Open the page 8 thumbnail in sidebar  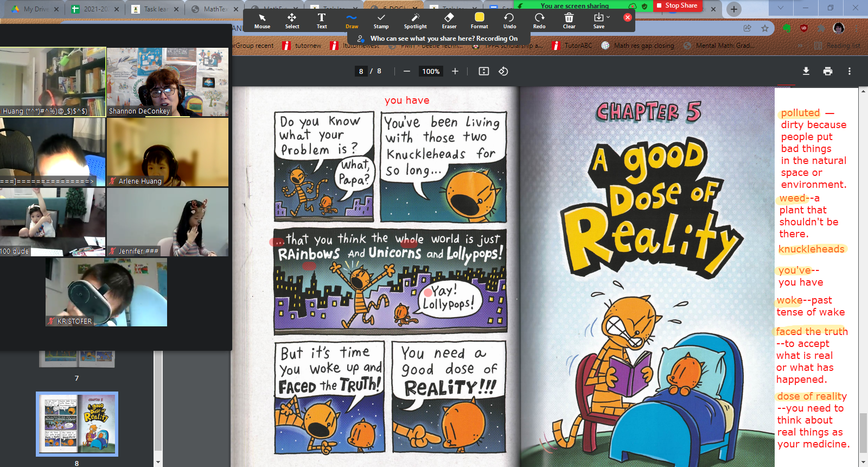pyautogui.click(x=77, y=424)
